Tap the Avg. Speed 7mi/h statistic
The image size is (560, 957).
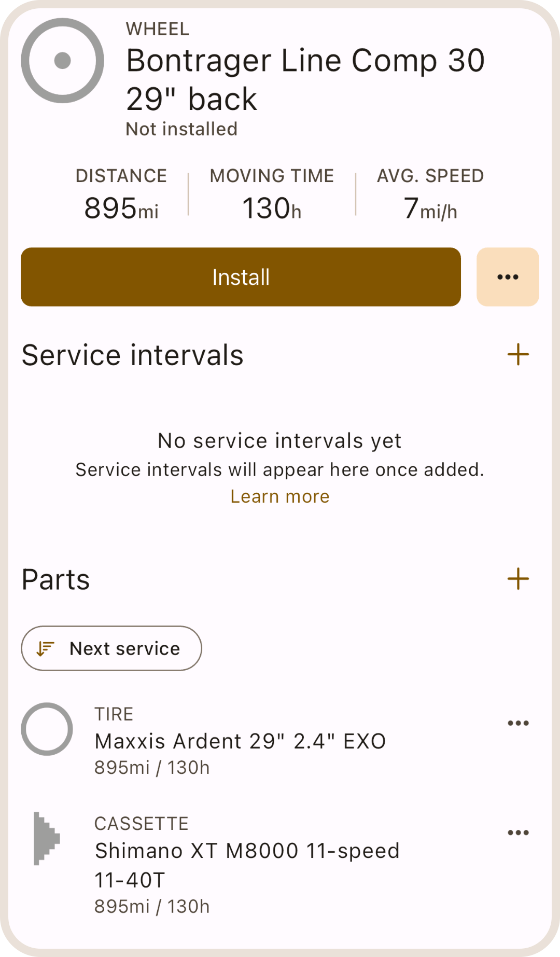[430, 195]
